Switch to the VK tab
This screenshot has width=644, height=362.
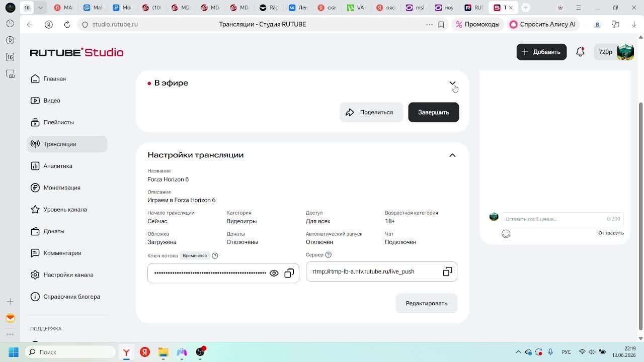[x=298, y=8]
